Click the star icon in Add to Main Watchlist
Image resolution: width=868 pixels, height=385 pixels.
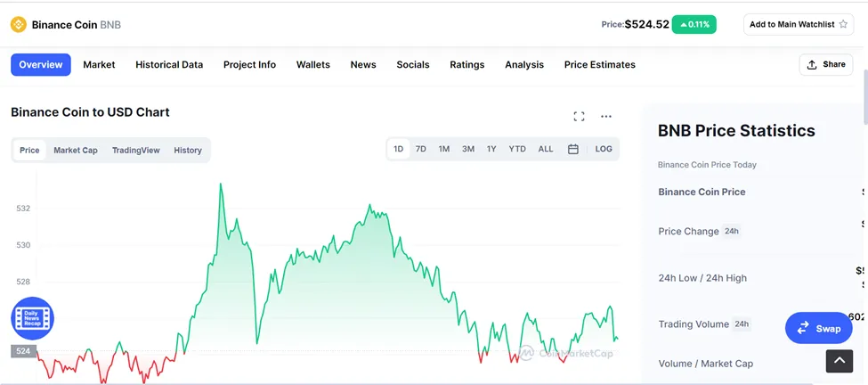pos(843,24)
